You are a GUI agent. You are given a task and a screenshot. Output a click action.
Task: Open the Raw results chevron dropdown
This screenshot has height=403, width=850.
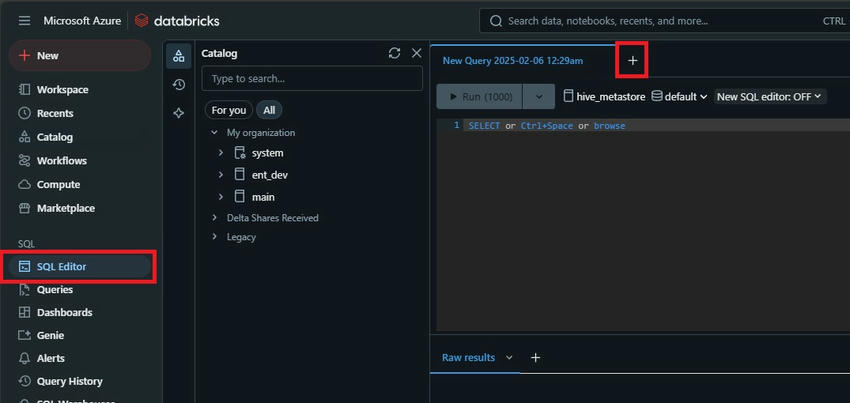(x=509, y=357)
